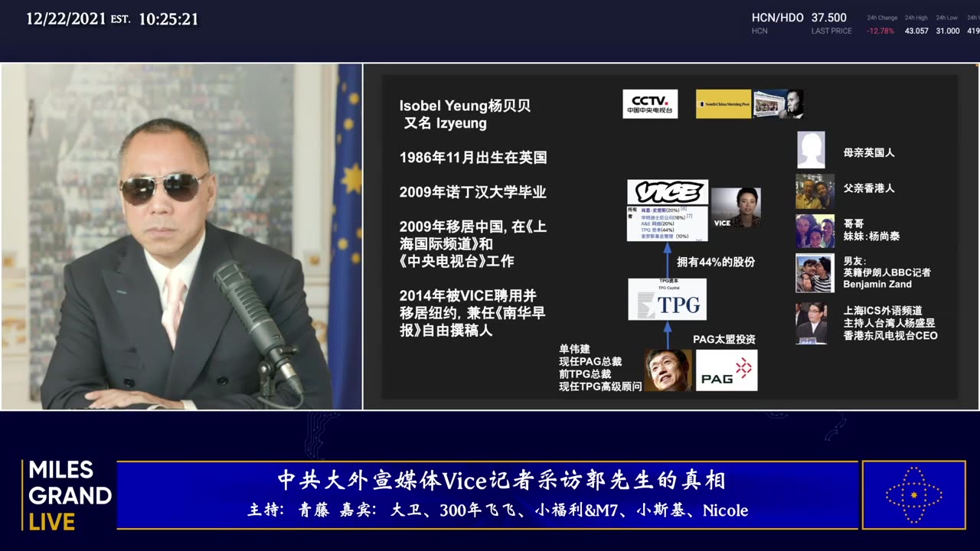The height and width of the screenshot is (551, 980).
Task: Click the 单伟建 portrait photo
Action: [668, 370]
